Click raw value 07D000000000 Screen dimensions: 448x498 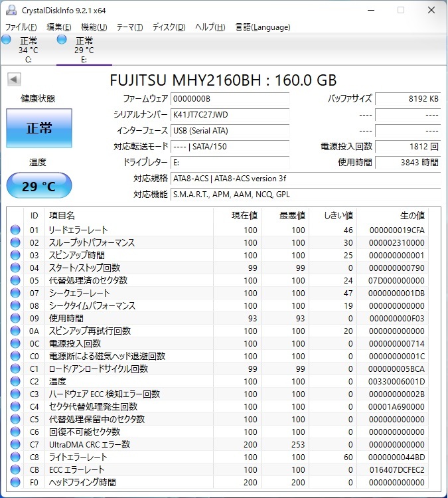pyautogui.click(x=396, y=280)
